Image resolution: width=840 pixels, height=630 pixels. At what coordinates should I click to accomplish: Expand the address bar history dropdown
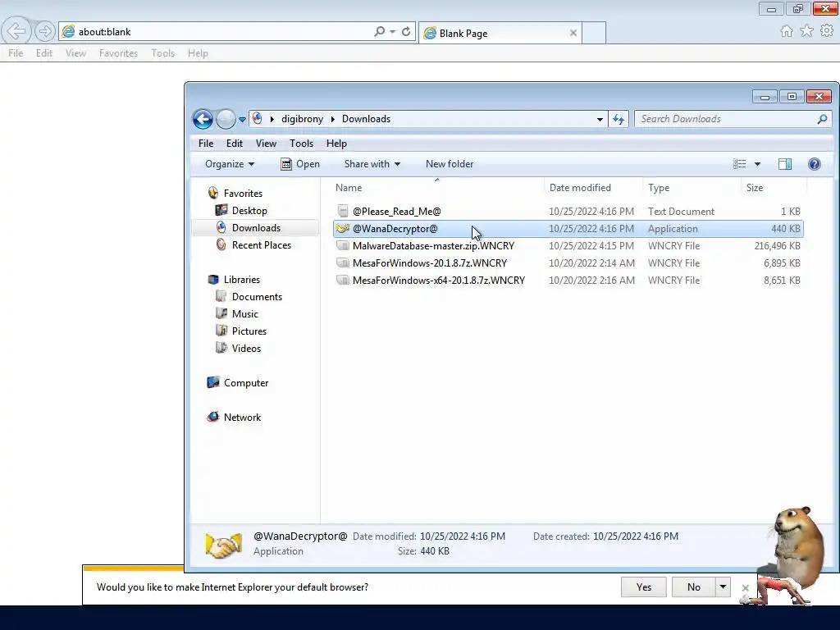pos(600,120)
